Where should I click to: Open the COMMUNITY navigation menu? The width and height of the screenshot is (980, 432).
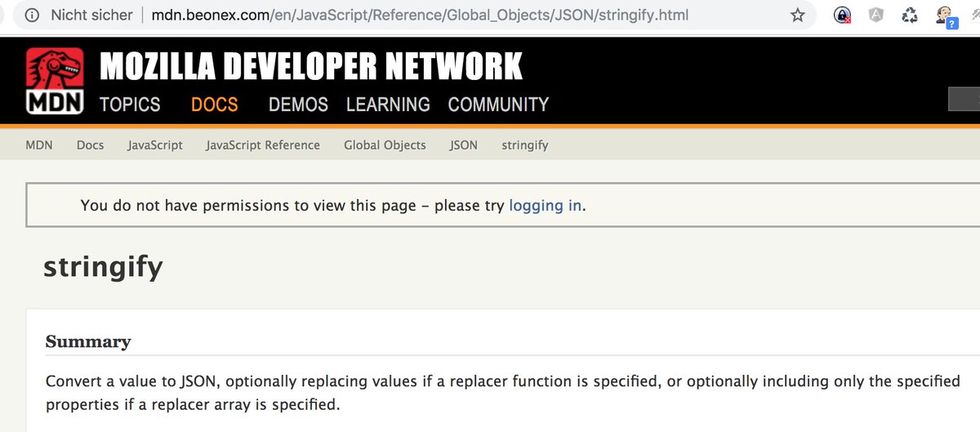point(498,105)
